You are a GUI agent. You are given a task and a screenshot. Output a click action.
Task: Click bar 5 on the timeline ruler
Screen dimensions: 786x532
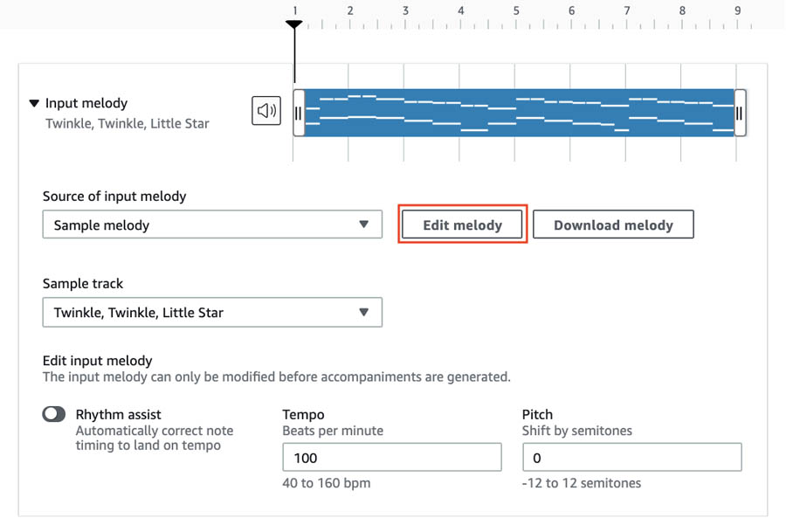coord(516,10)
